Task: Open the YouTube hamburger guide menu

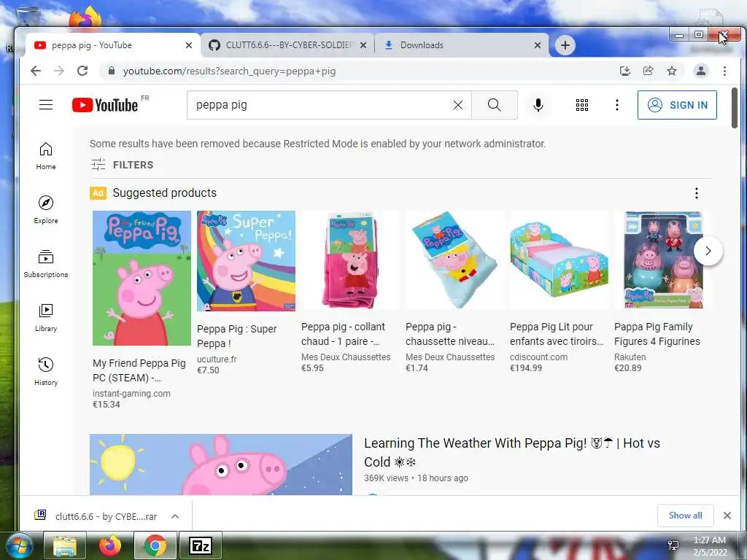Action: [x=46, y=105]
